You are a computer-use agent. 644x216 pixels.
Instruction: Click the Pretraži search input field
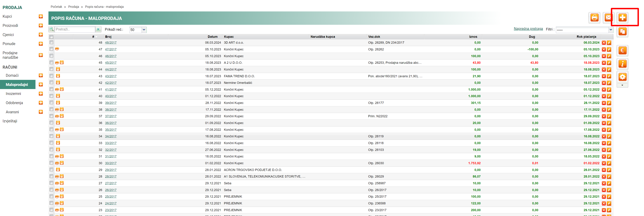point(74,30)
